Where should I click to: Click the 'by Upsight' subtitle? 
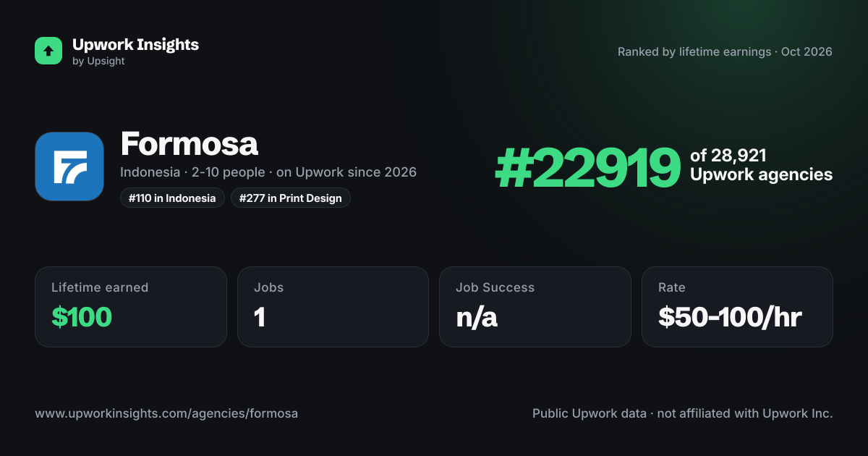(98, 62)
